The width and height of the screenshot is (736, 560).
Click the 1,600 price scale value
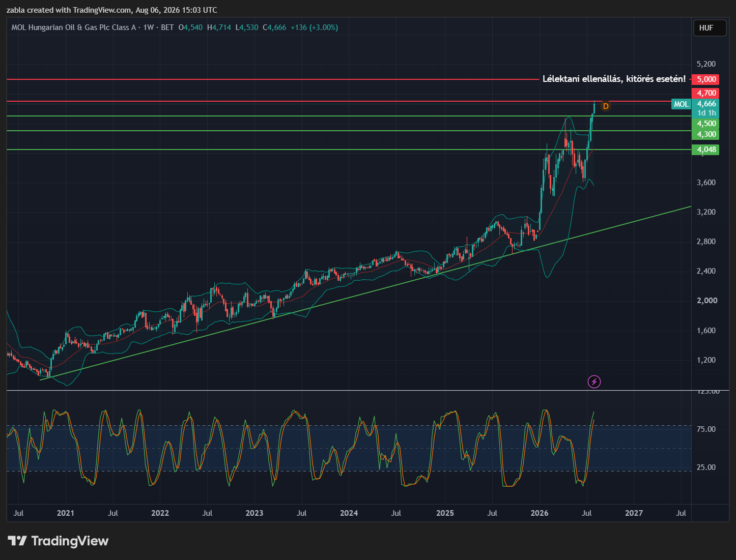pyautogui.click(x=706, y=331)
